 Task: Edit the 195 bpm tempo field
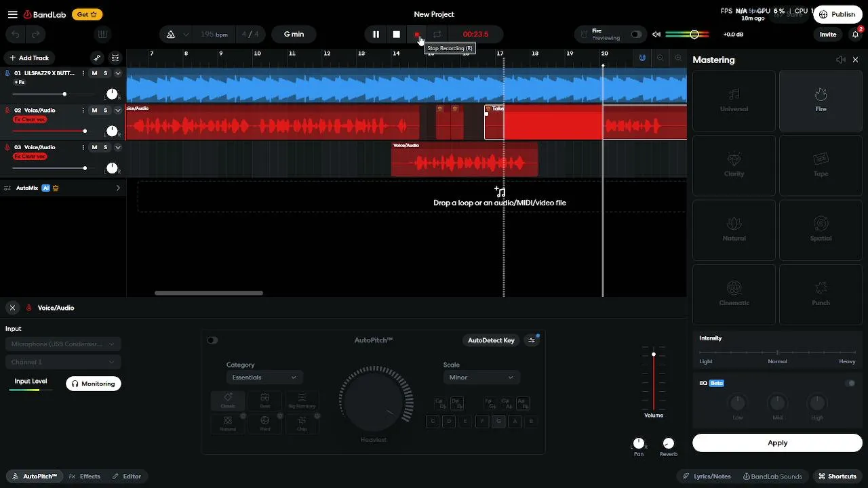214,35
